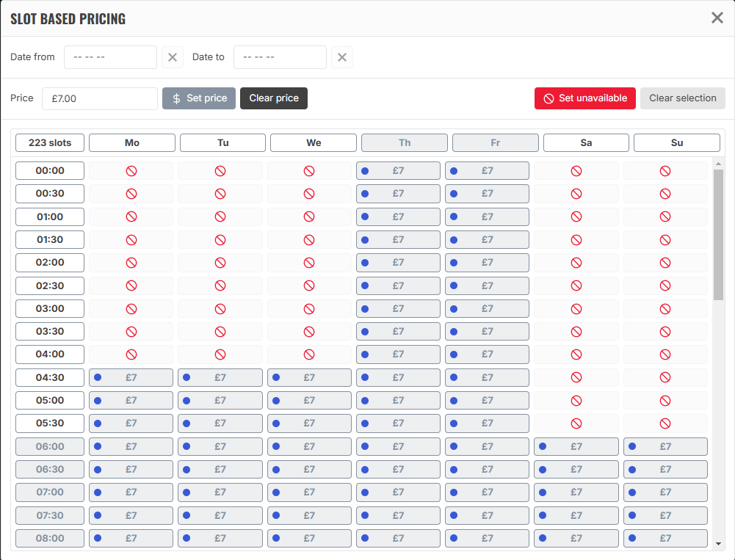The width and height of the screenshot is (735, 560).
Task: Toggle the Mo day column header
Action: 132,143
